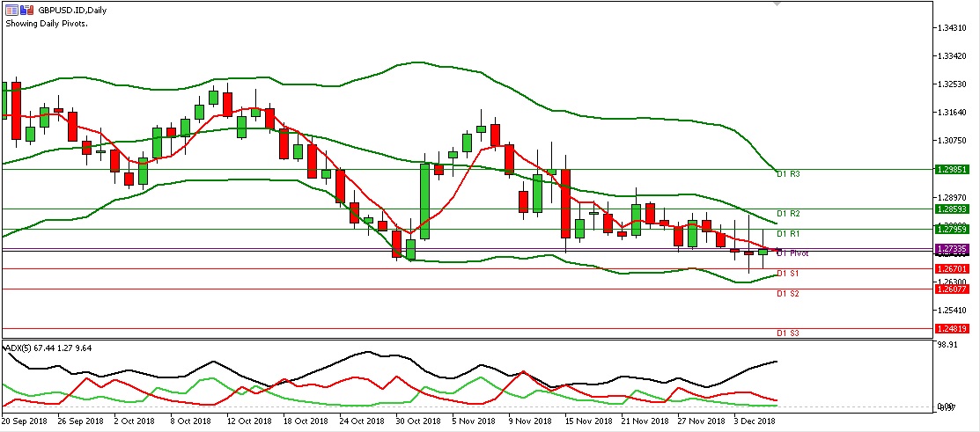Select the D1 S2 support label
This screenshot has width=980, height=432.
[787, 293]
